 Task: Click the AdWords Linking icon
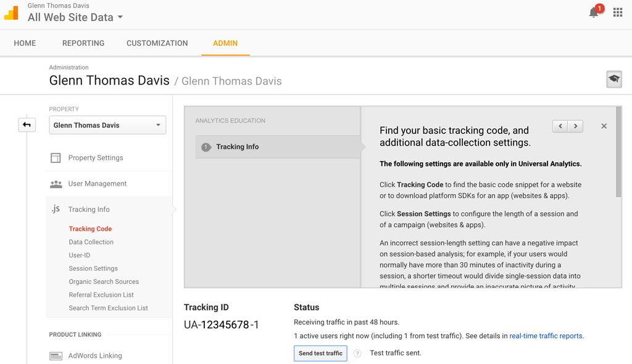56,356
